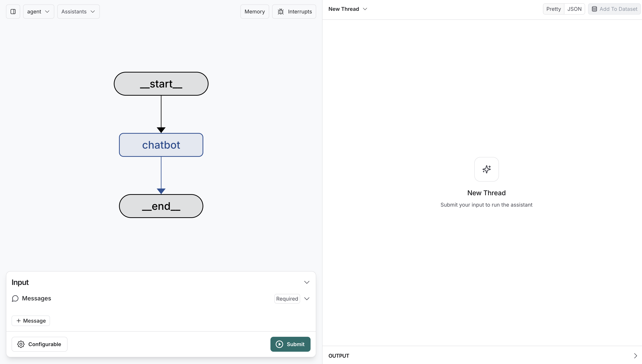Open the agent graph dropdown
The image size is (642, 364).
pos(38,12)
